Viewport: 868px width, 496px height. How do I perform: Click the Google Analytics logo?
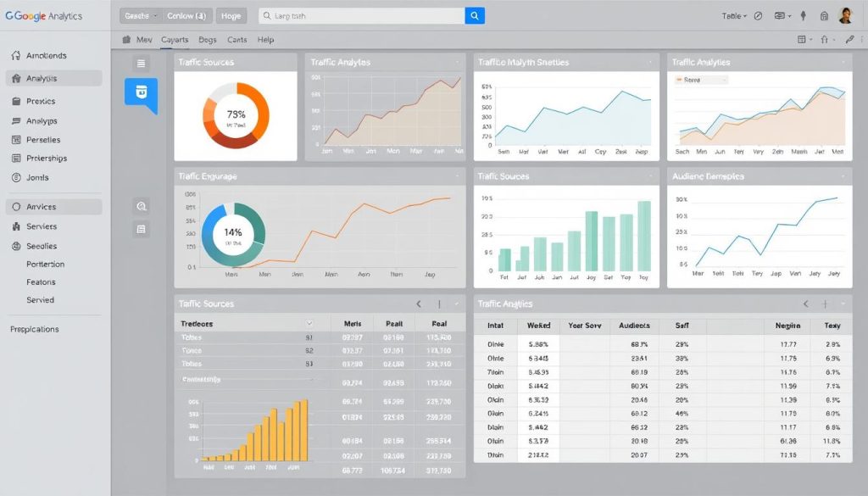(44, 16)
